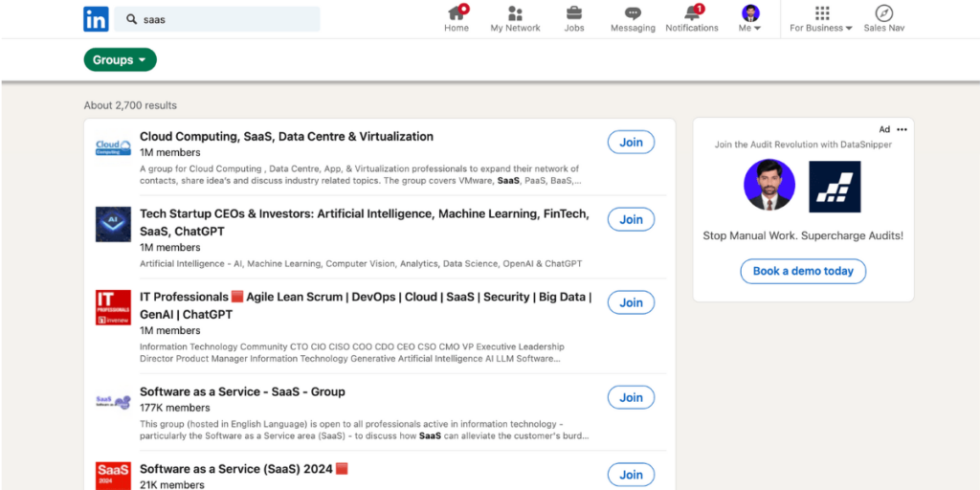The image size is (980, 490).
Task: View Notifications bell icon
Action: (691, 13)
